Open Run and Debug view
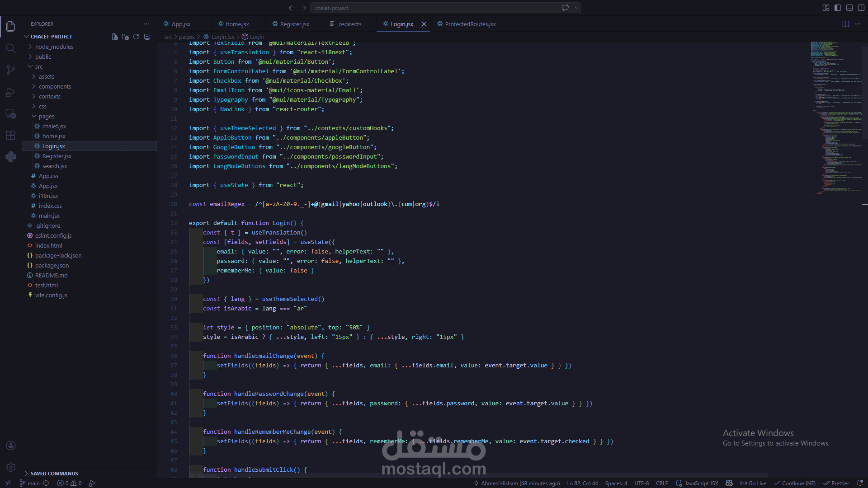Viewport: 868px width, 488px height. [x=11, y=92]
